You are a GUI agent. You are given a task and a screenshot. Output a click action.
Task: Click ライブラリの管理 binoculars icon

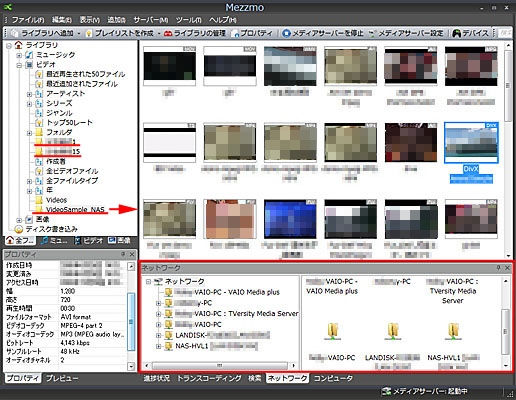pos(168,33)
